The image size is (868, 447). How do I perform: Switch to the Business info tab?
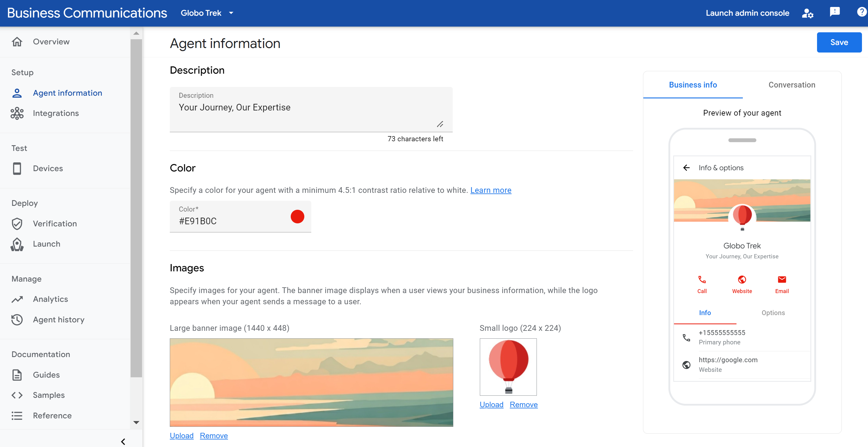click(693, 85)
